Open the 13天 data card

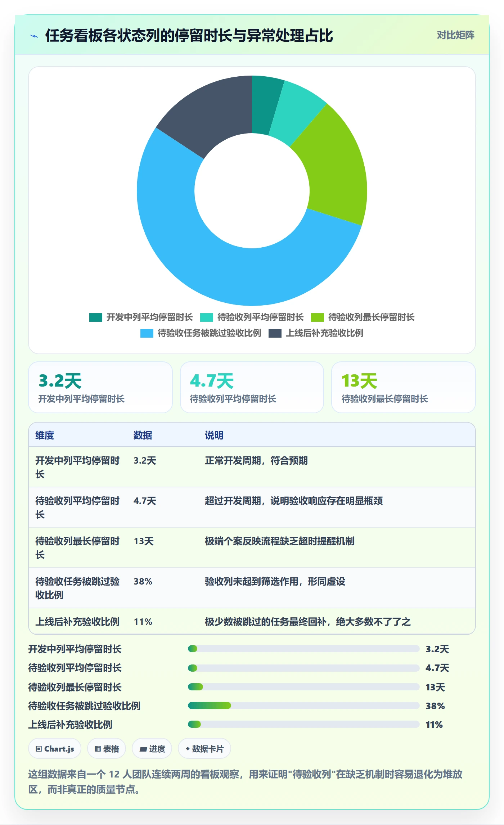tap(404, 387)
